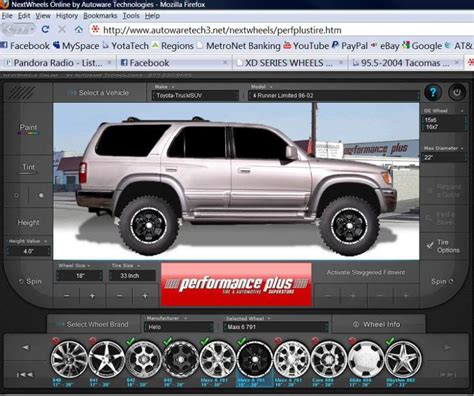Go to the browser home page icon

coord(79,29)
